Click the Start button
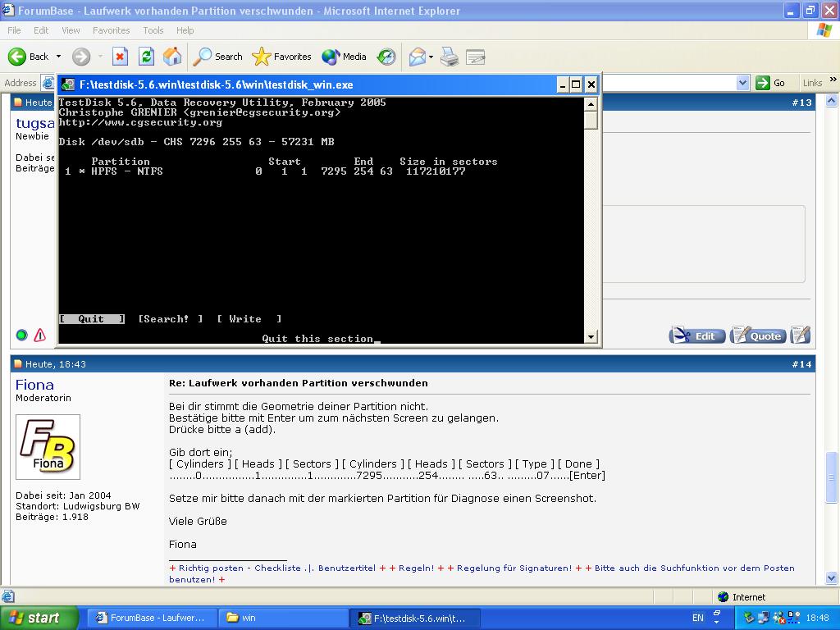 click(39, 618)
